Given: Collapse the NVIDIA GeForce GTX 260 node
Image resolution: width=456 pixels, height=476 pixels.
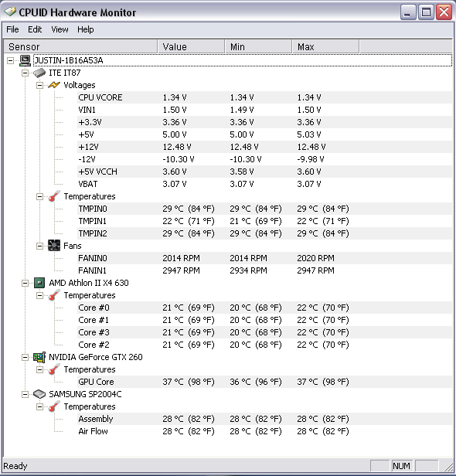Looking at the screenshot, I should (x=26, y=357).
